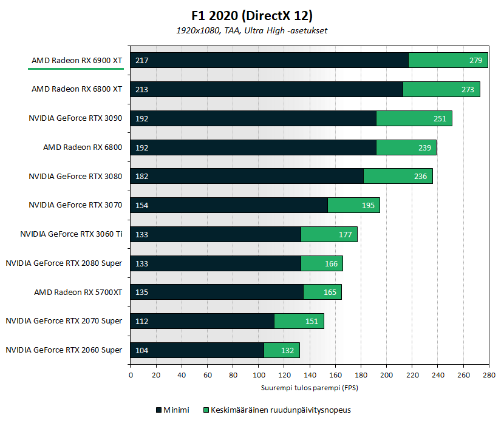Viewport: 504px width, 423px height.
Task: Click the minimum value 217 on RX 6900 XT bar
Action: point(141,60)
